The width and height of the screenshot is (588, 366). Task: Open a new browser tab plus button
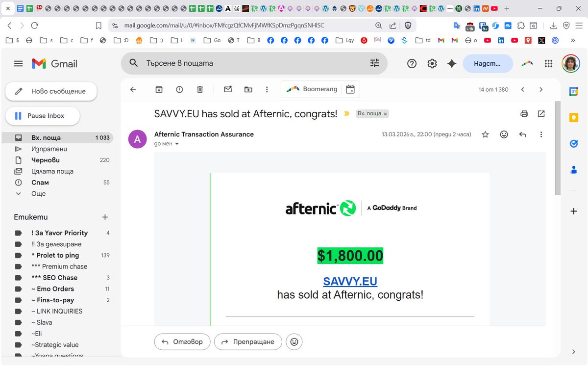click(507, 8)
